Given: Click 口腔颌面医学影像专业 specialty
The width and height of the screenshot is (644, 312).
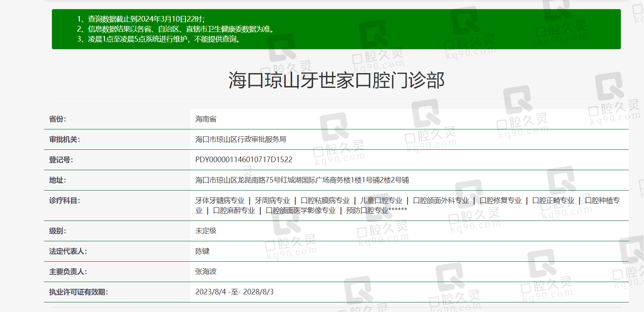Looking at the screenshot, I should [x=301, y=211].
